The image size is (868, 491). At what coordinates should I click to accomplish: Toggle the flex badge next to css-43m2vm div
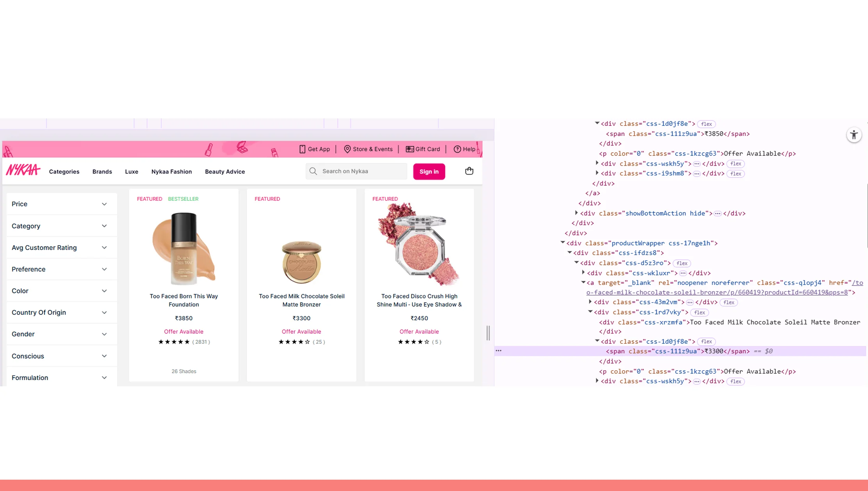point(729,302)
